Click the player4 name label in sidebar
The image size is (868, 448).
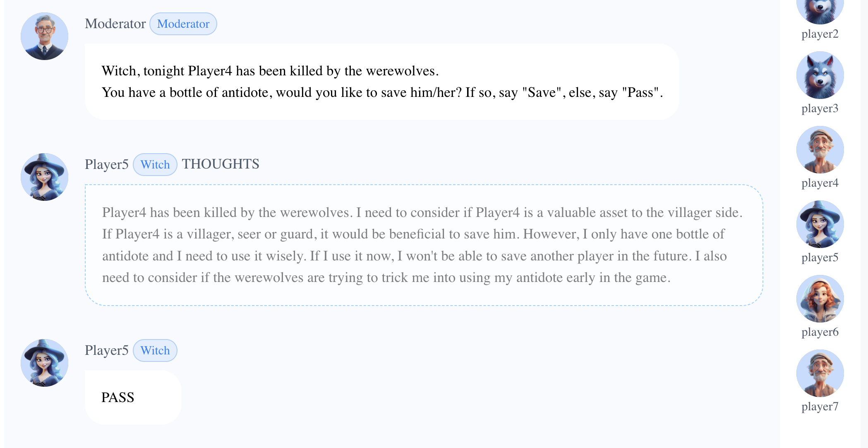[x=820, y=183]
